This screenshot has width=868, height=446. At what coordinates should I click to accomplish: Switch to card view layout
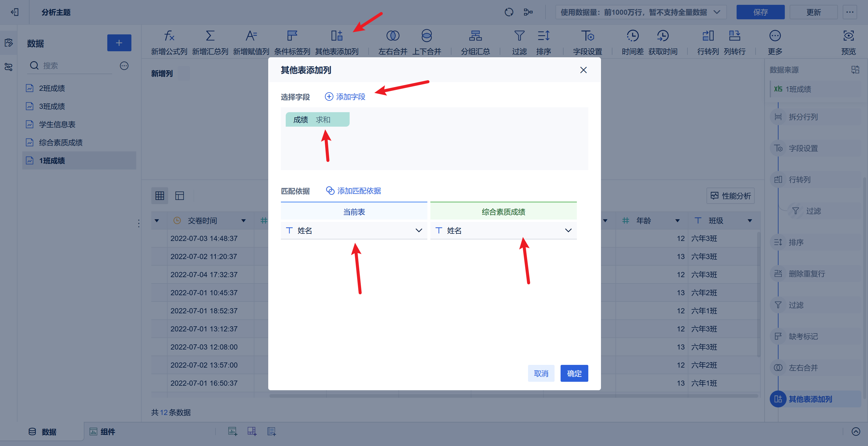180,195
